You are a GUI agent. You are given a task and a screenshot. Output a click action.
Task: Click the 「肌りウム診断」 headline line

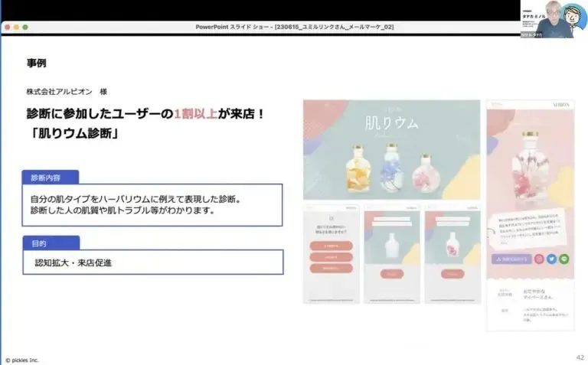tap(73, 133)
